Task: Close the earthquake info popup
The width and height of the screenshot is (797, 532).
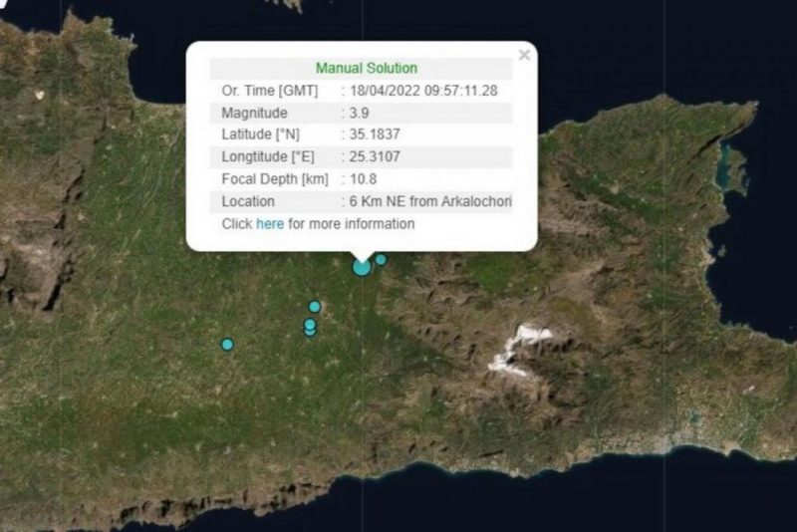Action: coord(524,56)
